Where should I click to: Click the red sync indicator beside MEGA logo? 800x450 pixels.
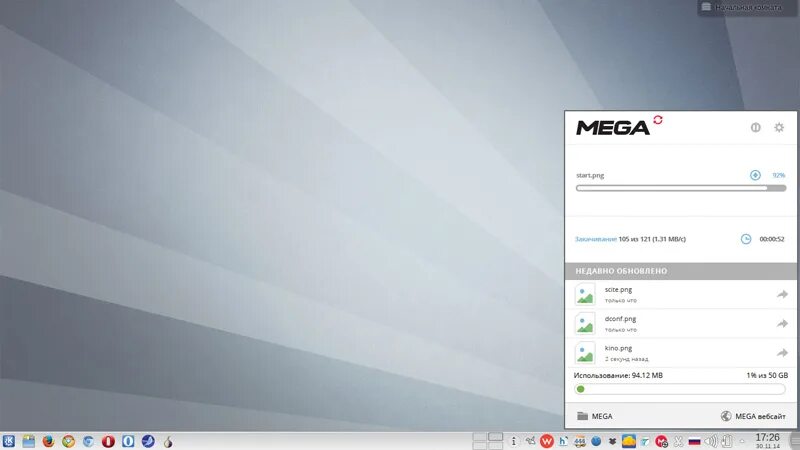[658, 120]
